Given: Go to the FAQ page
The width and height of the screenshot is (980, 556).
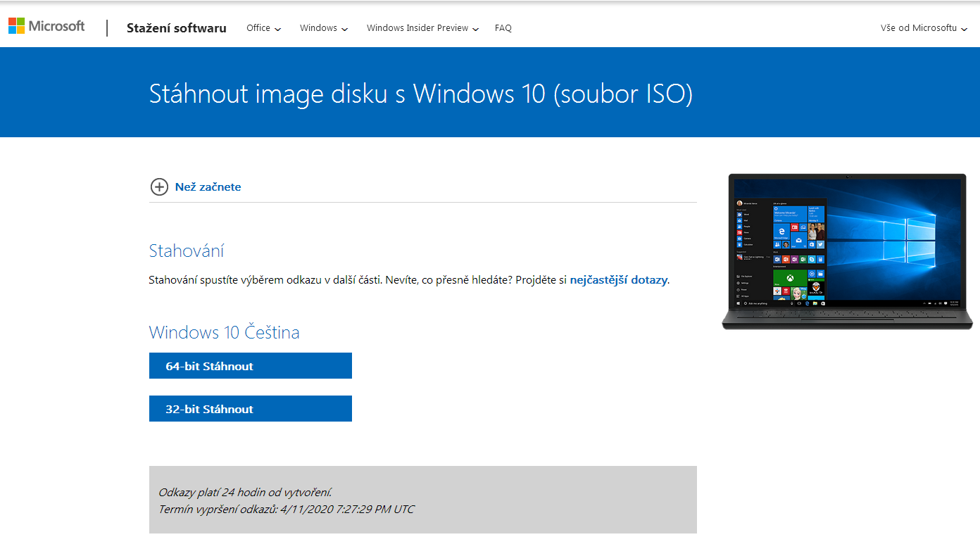Looking at the screenshot, I should pyautogui.click(x=503, y=28).
